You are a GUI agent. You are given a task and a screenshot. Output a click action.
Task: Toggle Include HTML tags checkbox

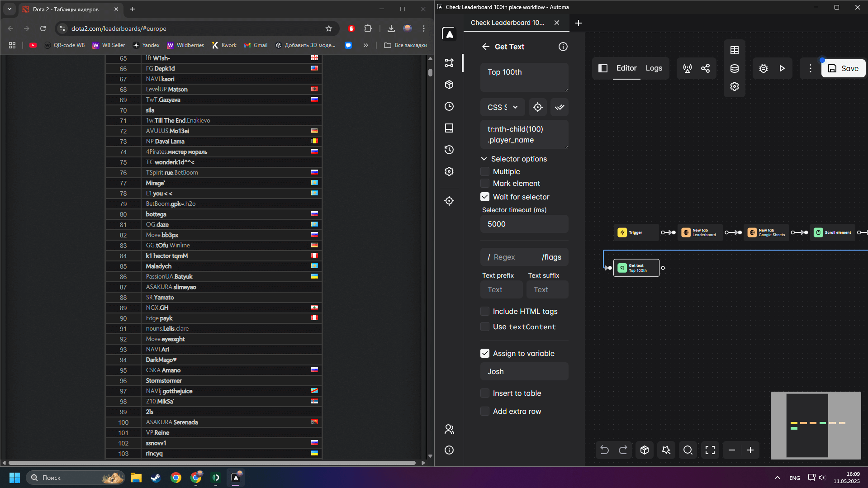pos(485,311)
